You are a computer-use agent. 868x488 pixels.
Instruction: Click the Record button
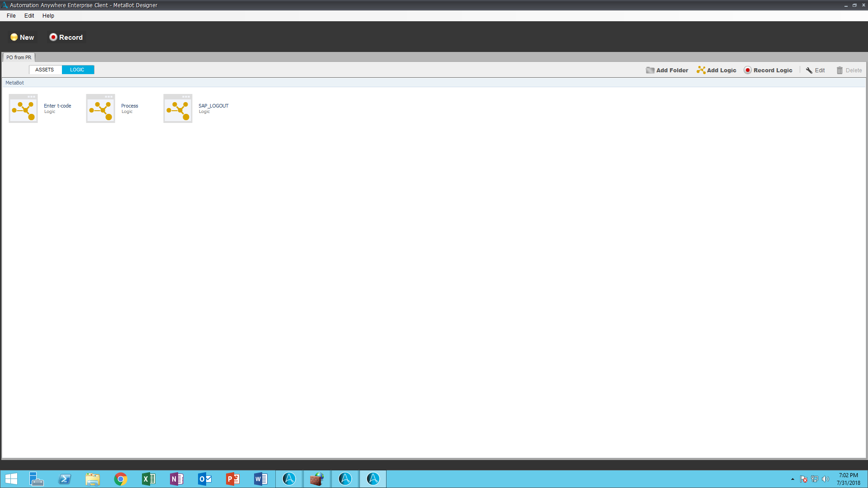click(66, 38)
